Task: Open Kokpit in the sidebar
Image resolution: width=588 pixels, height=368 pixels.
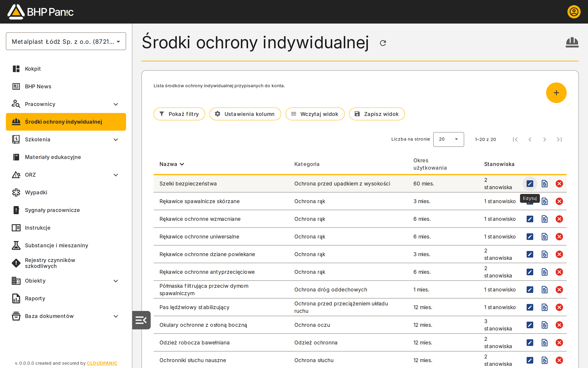Action: click(66, 69)
